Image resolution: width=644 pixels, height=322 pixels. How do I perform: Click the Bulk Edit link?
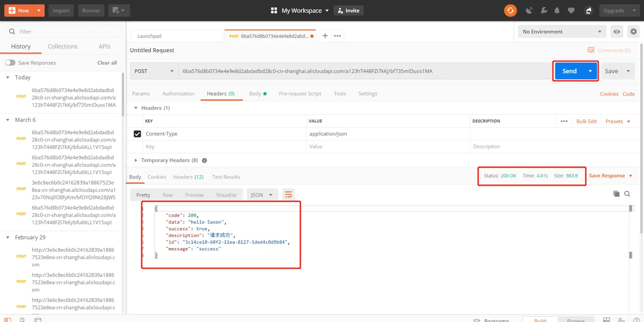[x=586, y=121]
